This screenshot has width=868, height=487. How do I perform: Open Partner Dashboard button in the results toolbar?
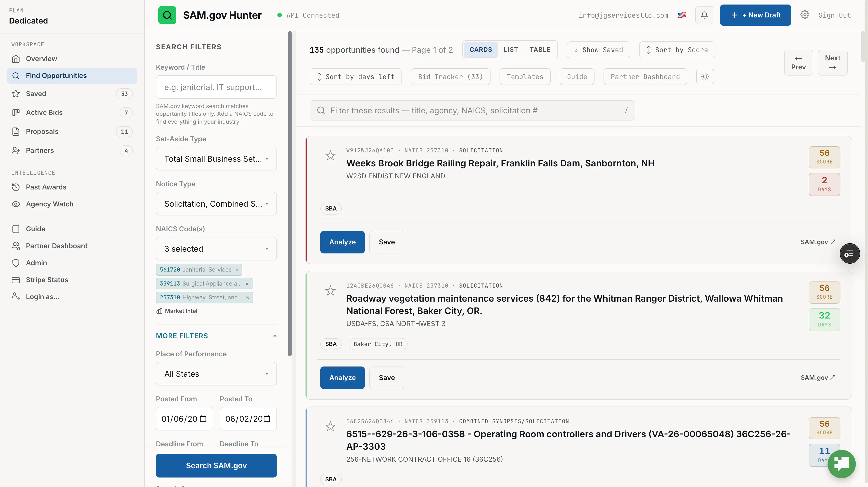click(645, 77)
